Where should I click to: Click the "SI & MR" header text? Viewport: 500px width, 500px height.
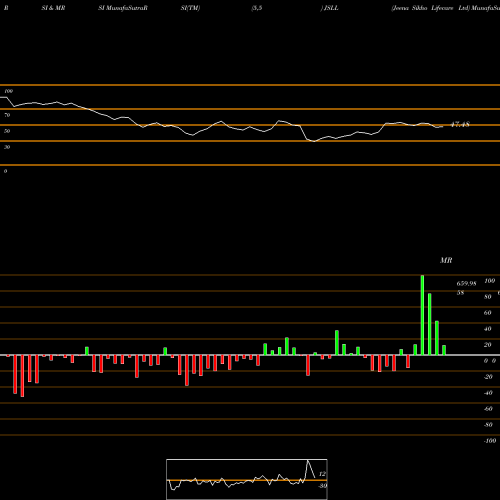[x=53, y=8]
